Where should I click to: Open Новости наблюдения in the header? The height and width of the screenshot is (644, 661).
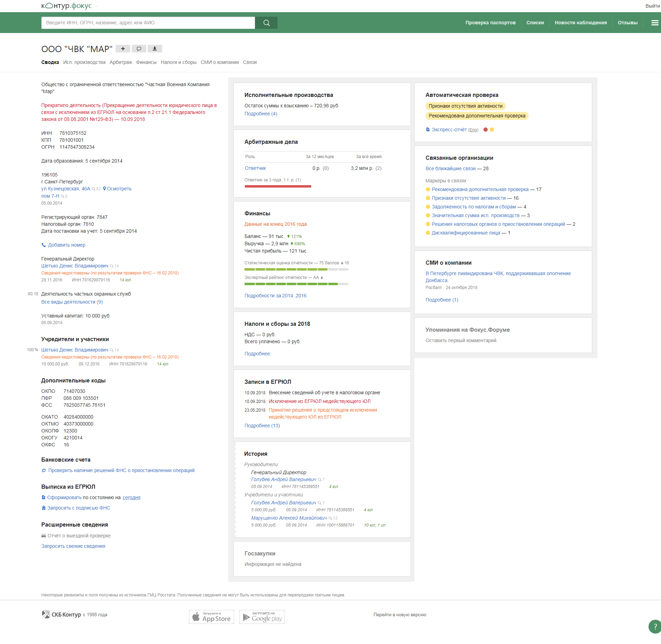click(581, 23)
